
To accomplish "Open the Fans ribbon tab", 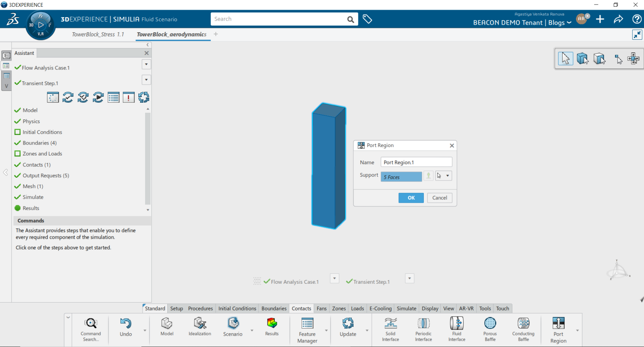I will click(322, 308).
